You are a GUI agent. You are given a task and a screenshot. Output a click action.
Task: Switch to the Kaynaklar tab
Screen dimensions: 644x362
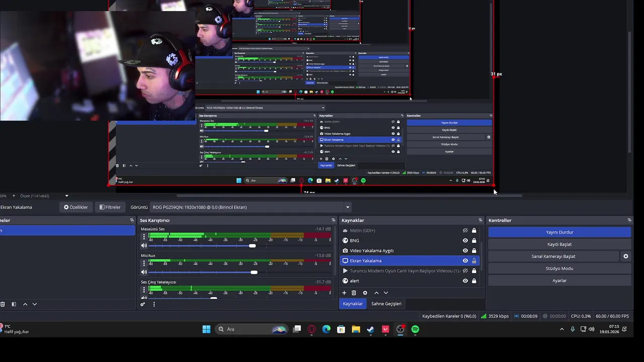353,304
